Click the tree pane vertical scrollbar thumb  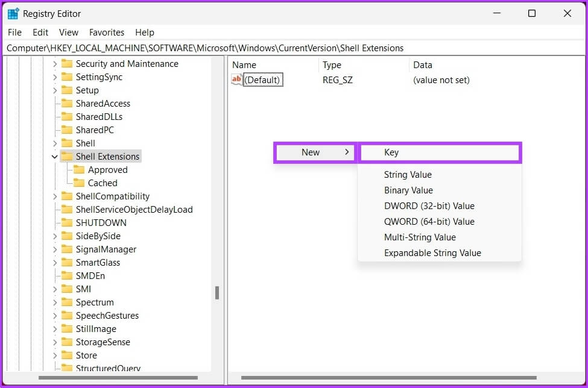pyautogui.click(x=217, y=293)
